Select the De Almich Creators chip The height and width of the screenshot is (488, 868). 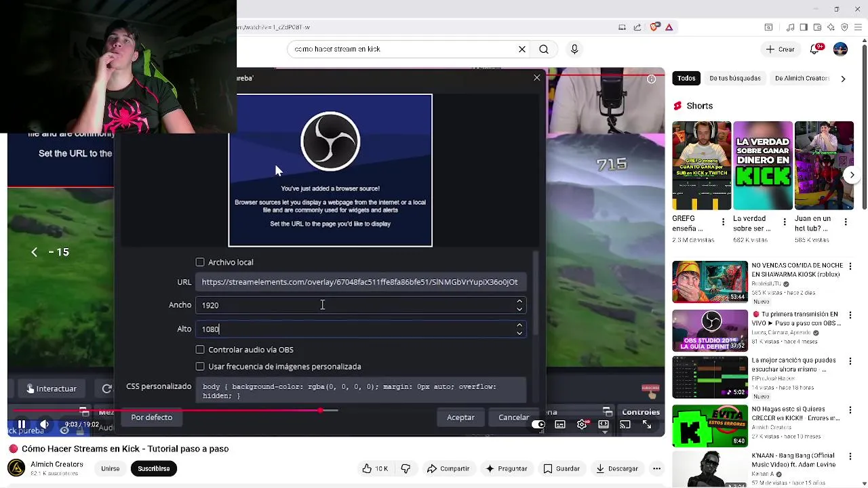pos(802,79)
